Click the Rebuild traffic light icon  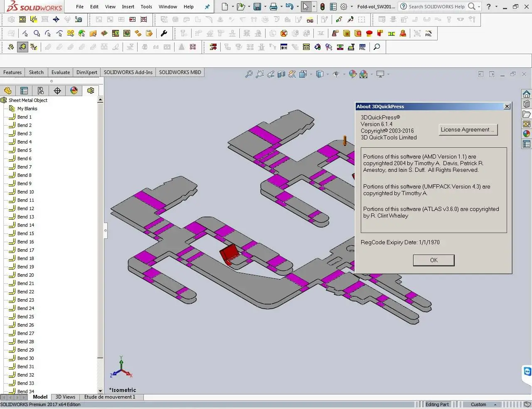pos(323,7)
